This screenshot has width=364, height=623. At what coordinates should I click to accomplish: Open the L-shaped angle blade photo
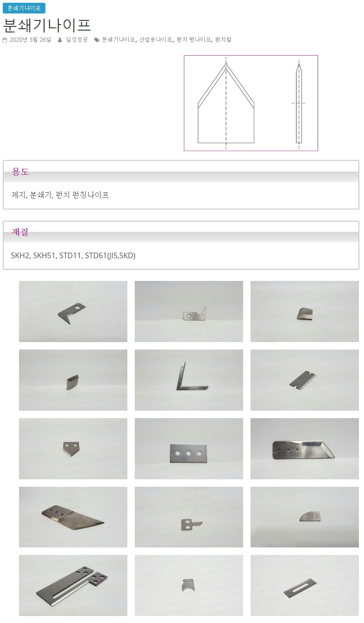pos(189,380)
